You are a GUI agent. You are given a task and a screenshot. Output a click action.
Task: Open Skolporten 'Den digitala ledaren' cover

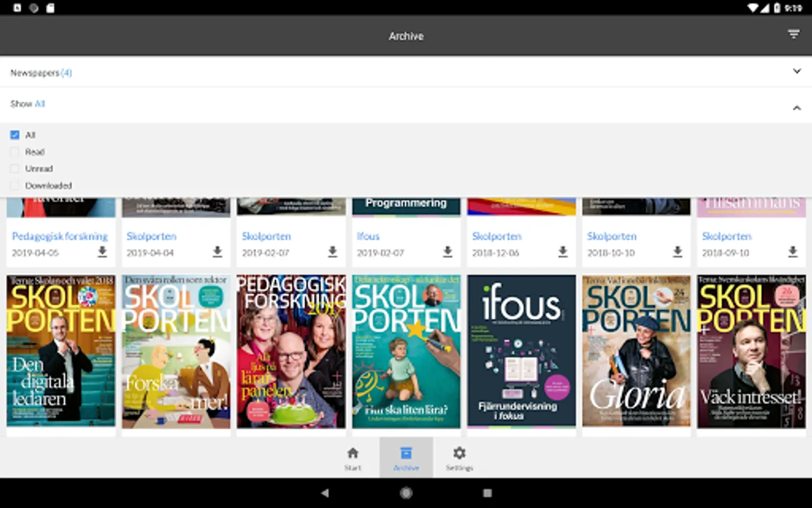pyautogui.click(x=61, y=351)
